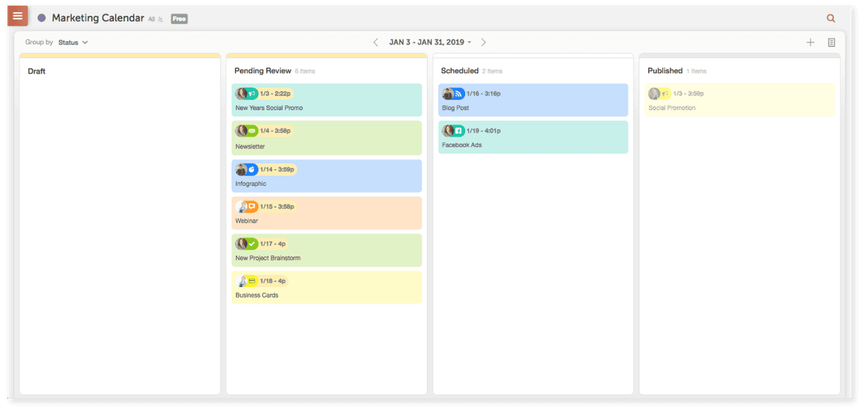Open the agenda list view icon
Screen dimensions: 868x418
click(x=831, y=42)
